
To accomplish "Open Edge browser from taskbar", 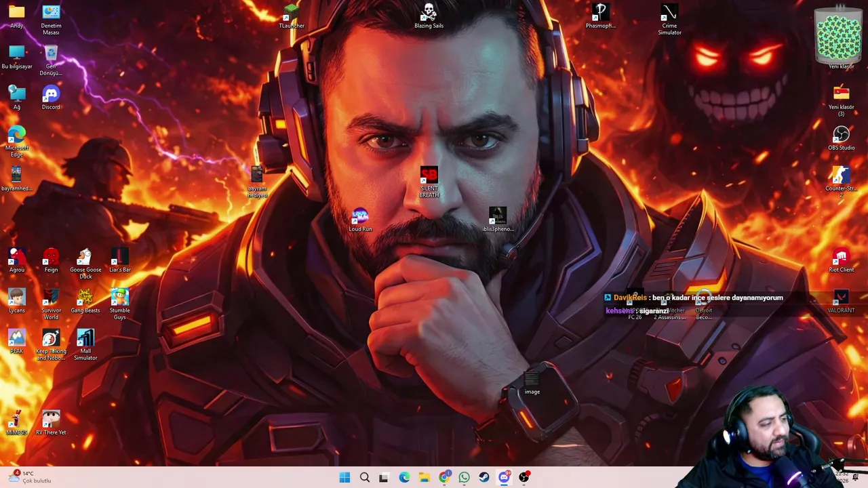I will (x=404, y=477).
